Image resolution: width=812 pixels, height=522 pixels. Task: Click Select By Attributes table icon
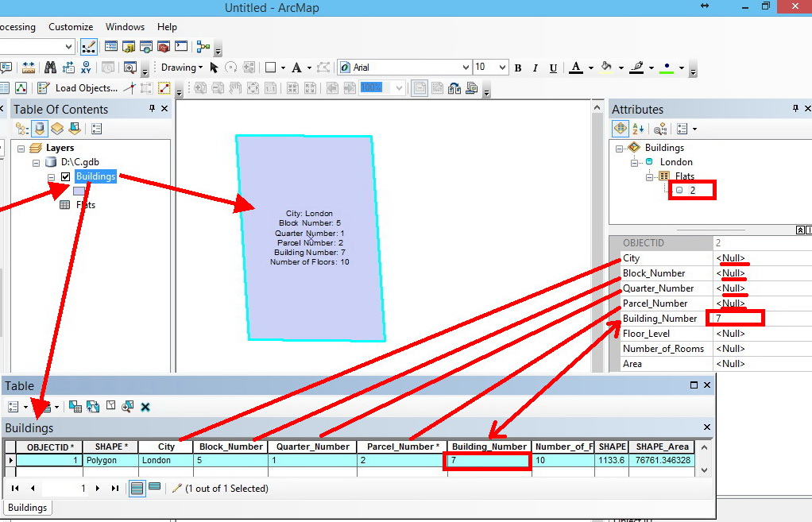[75, 407]
